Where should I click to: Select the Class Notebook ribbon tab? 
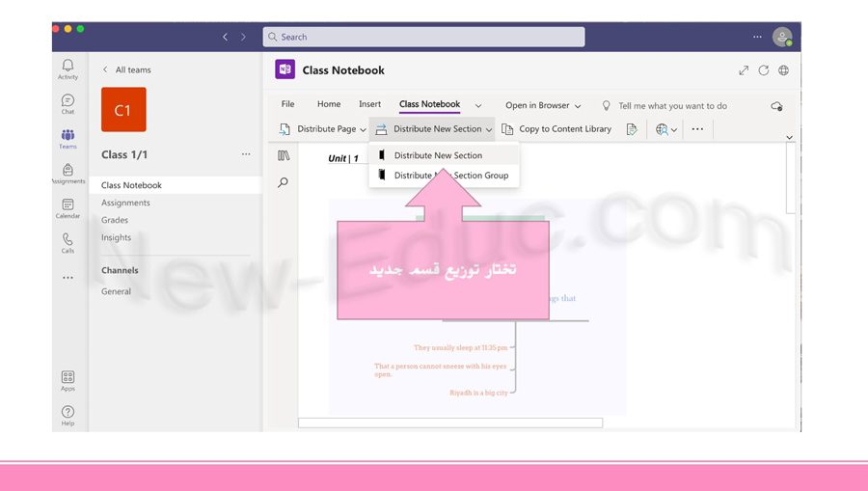pyautogui.click(x=429, y=104)
